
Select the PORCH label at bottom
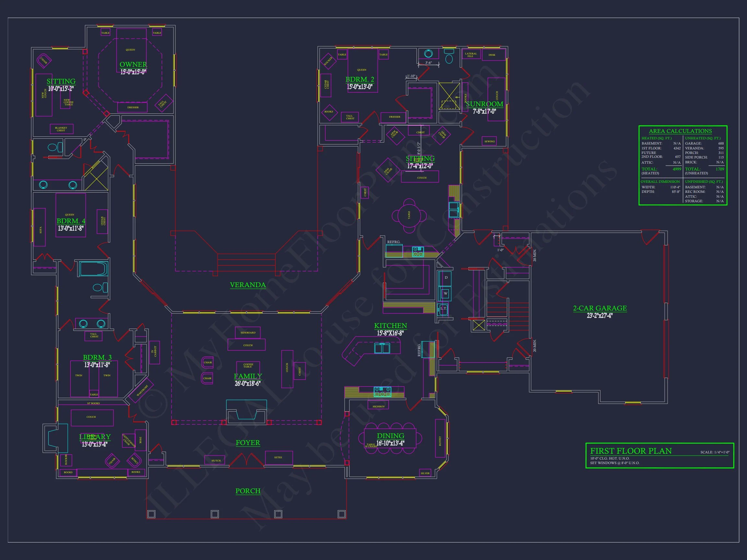click(x=247, y=491)
